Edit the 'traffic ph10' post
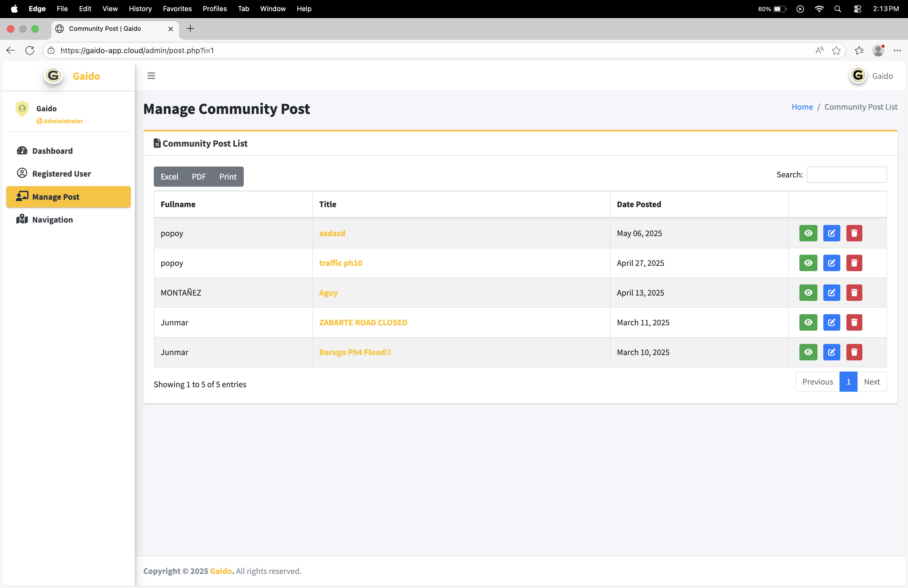The width and height of the screenshot is (908, 588). 831,263
